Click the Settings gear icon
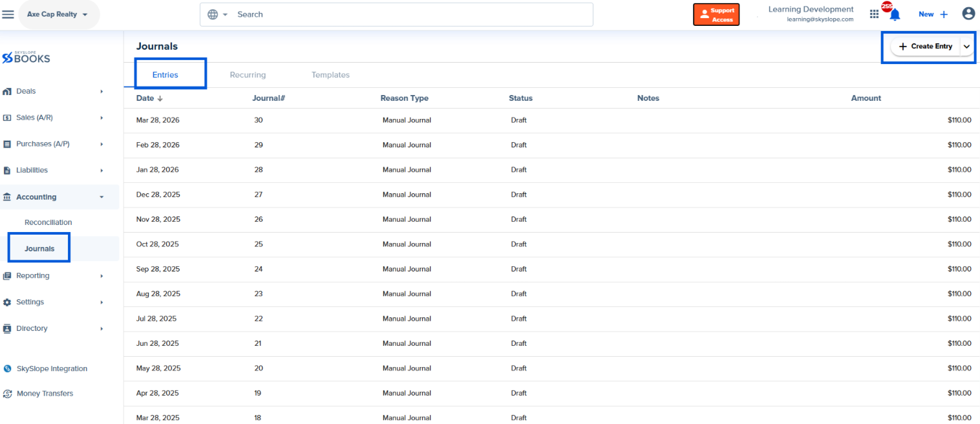Image resolution: width=980 pixels, height=424 pixels. pyautogui.click(x=7, y=302)
